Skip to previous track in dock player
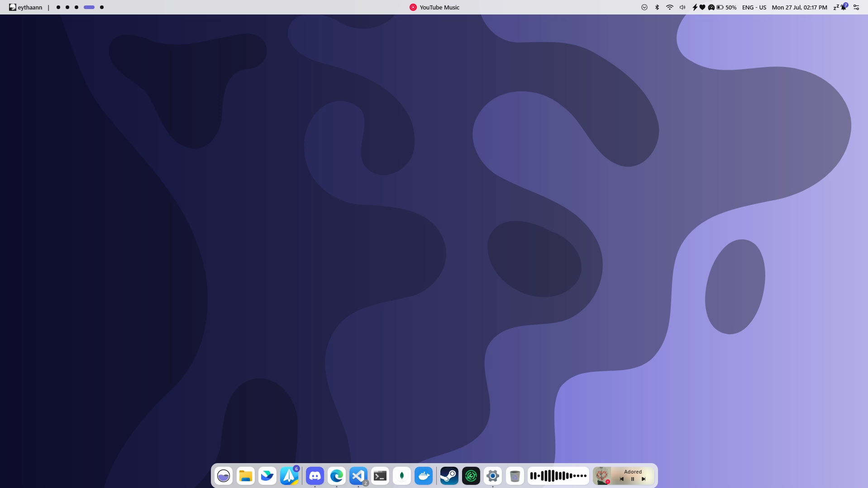The height and width of the screenshot is (488, 868). [622, 479]
